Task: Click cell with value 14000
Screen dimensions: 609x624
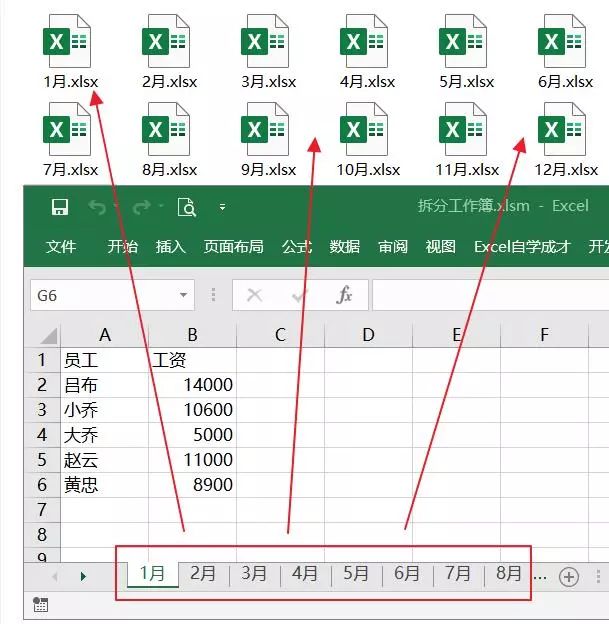Action: (193, 385)
